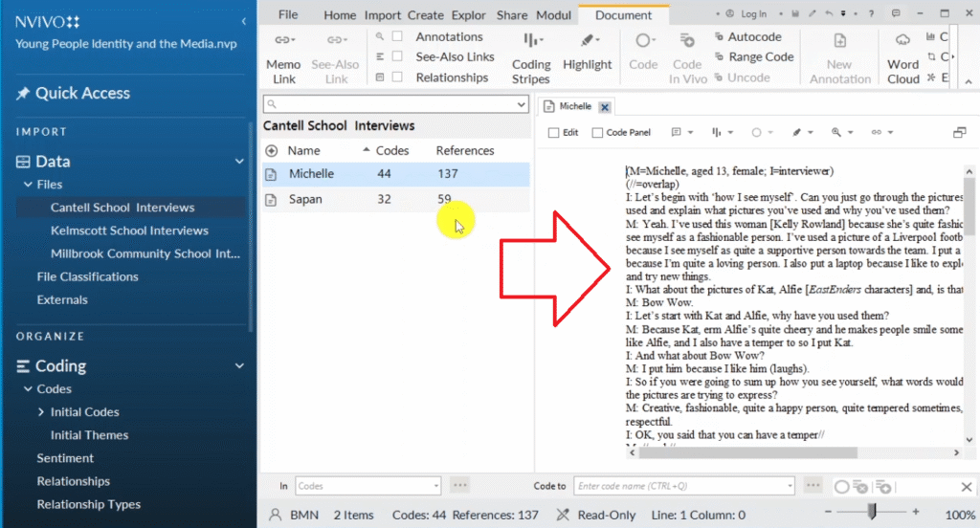980x528 pixels.
Task: Expand the Initial Codes tree node
Action: pos(40,412)
